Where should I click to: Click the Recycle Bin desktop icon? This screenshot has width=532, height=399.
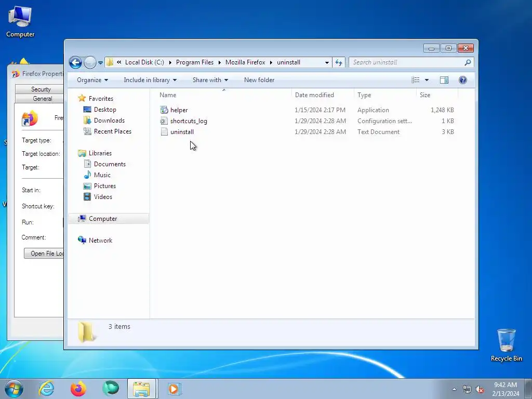(x=506, y=345)
